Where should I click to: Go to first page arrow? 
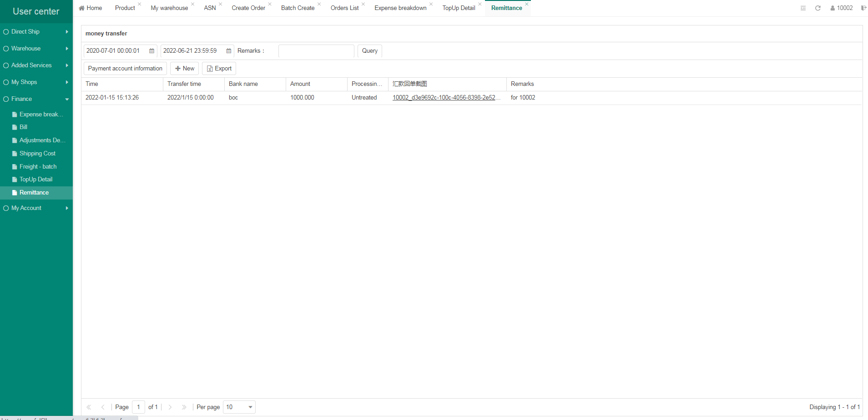[x=89, y=407]
